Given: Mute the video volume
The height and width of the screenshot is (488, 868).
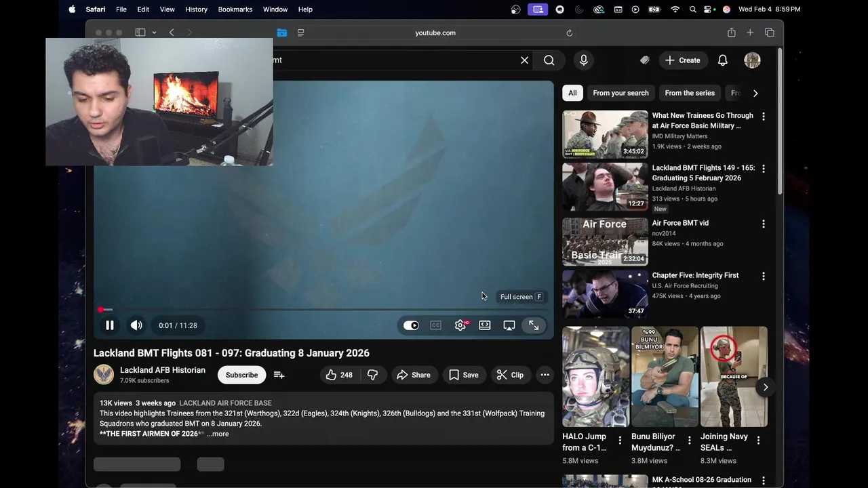Looking at the screenshot, I should (x=136, y=325).
